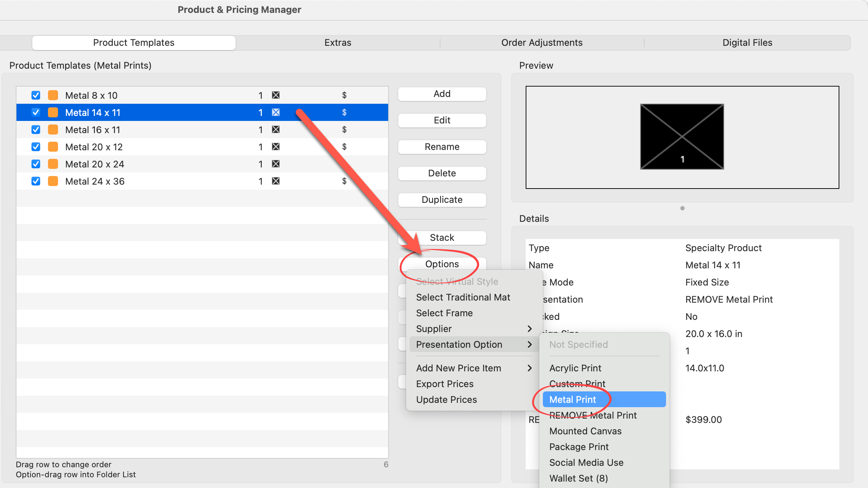Click orange color tag on Metal 20 x 24
The height and width of the screenshot is (488, 868).
pyautogui.click(x=53, y=164)
